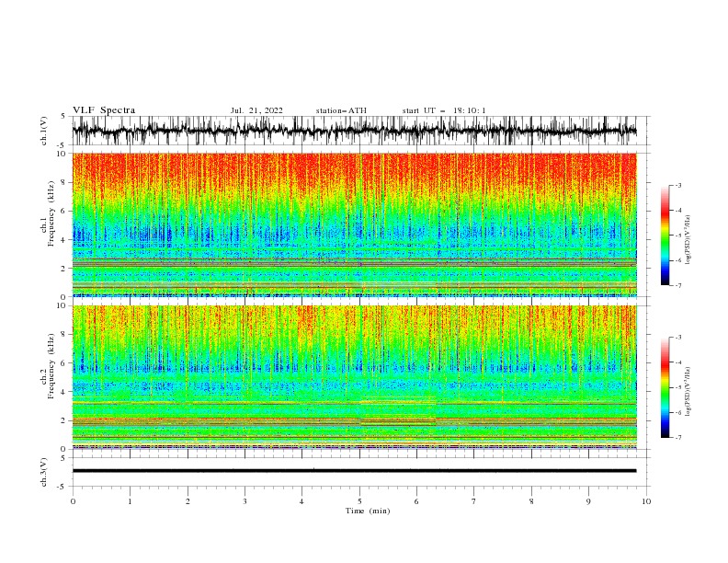Click the "-7" tick on upper colorbar
728x563 pixels.
point(678,285)
